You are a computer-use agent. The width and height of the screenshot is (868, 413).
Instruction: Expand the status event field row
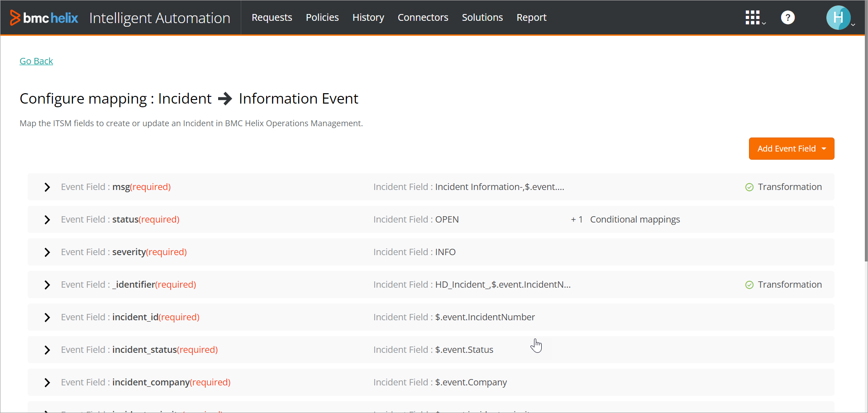pyautogui.click(x=47, y=220)
